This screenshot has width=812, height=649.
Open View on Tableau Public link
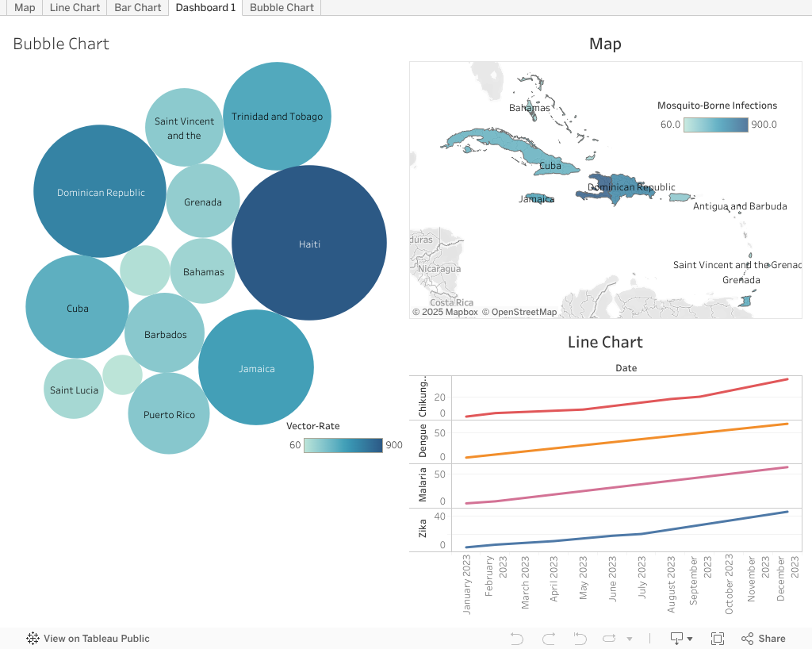tap(96, 639)
